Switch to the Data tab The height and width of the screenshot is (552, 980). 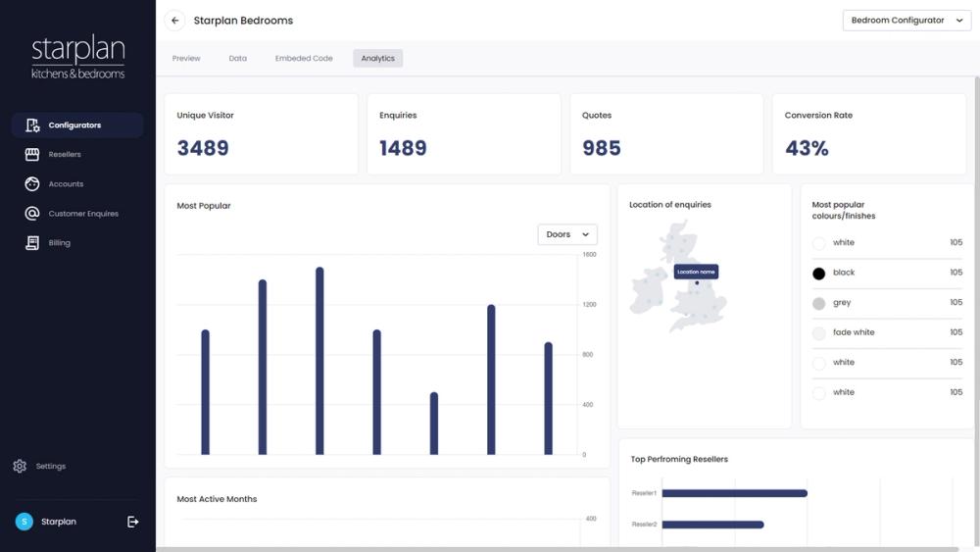pos(237,58)
